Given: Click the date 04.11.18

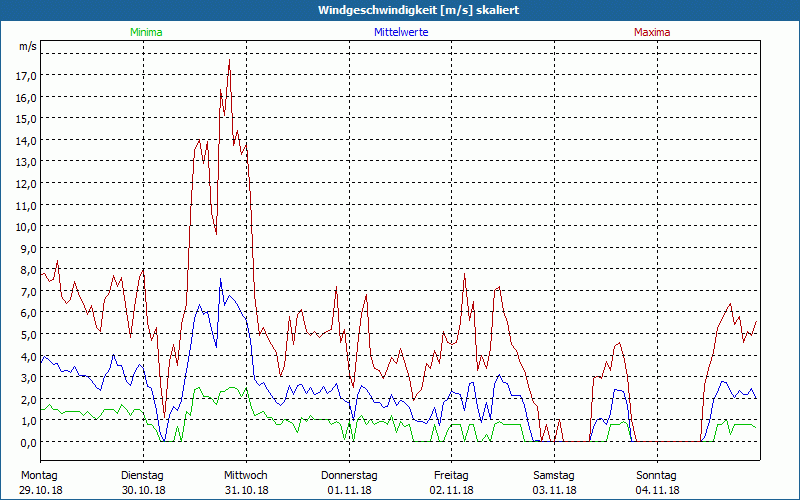Looking at the screenshot, I should tap(657, 490).
